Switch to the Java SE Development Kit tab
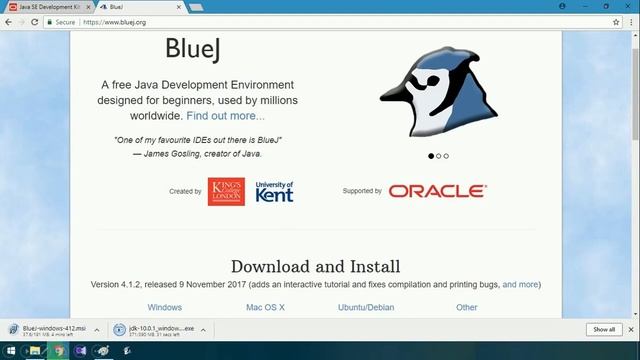The width and height of the screenshot is (640, 360). (49, 7)
